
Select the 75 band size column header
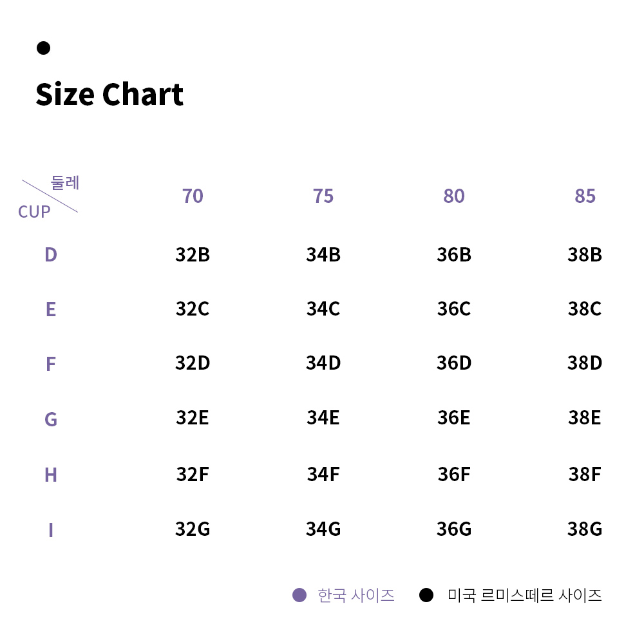tap(323, 196)
